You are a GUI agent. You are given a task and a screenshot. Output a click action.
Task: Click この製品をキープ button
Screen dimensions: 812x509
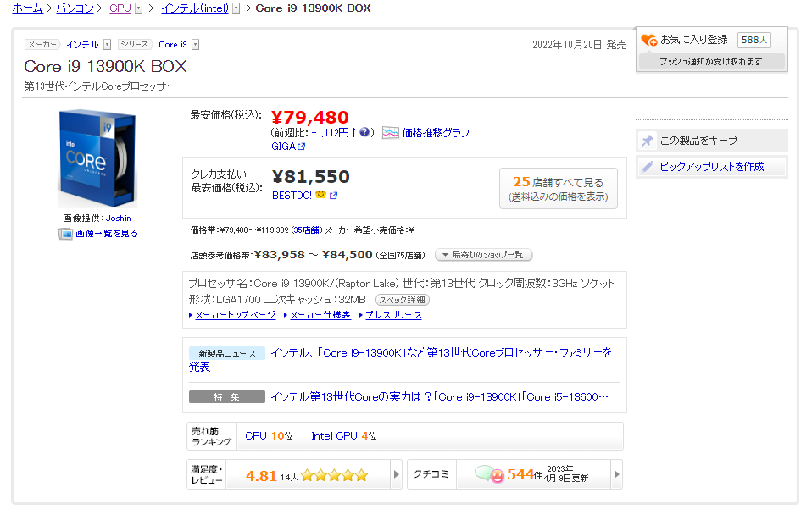point(711,141)
